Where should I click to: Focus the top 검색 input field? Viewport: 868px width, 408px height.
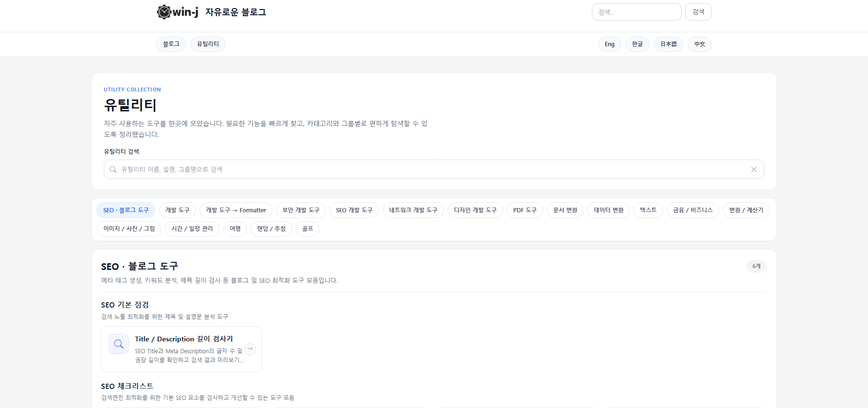point(637,12)
